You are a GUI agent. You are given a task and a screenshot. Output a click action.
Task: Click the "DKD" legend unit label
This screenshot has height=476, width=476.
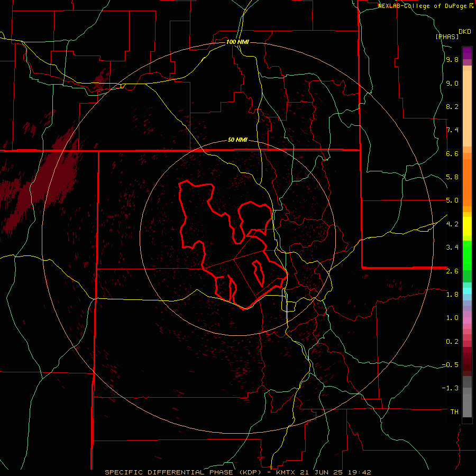click(x=465, y=32)
